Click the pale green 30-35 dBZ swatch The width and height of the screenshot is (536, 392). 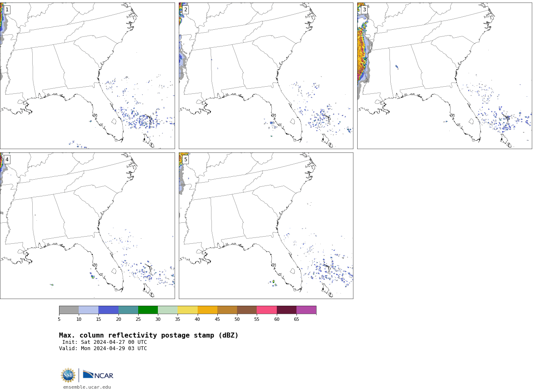167,310
